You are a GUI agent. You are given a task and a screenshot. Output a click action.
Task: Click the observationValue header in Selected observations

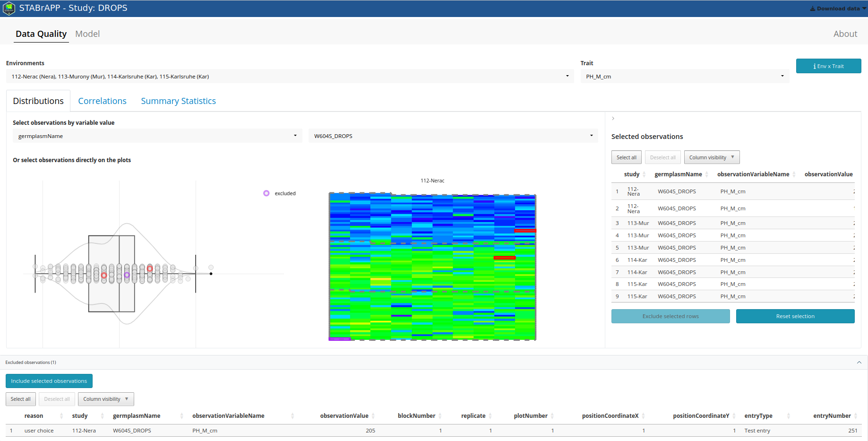[x=828, y=174]
